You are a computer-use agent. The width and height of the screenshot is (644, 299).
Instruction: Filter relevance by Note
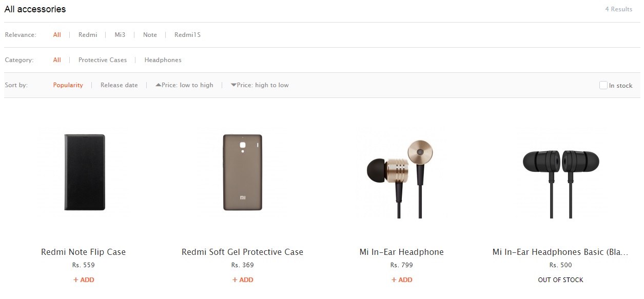150,35
